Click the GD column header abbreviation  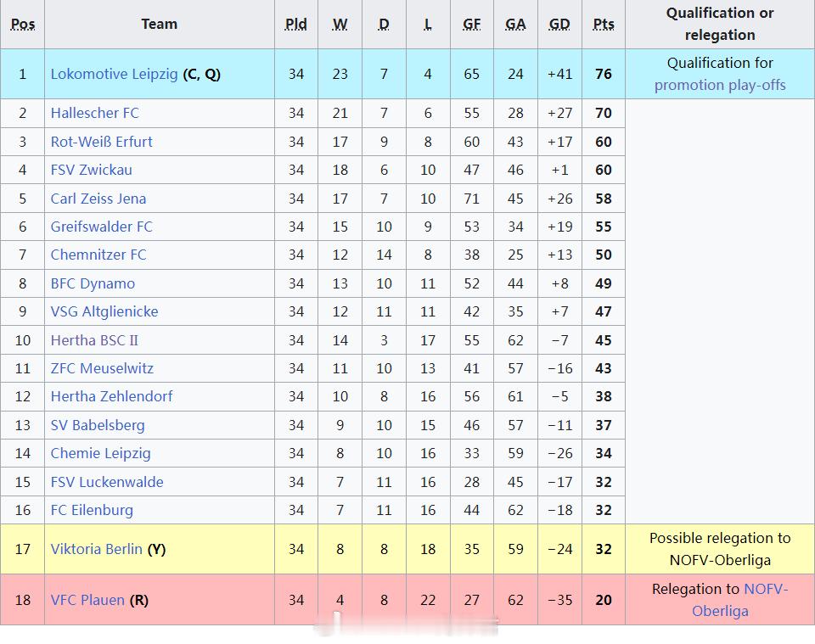559,25
